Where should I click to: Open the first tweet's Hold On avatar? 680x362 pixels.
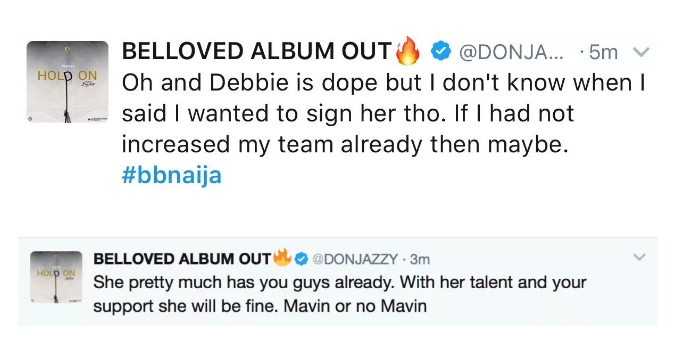[x=67, y=82]
